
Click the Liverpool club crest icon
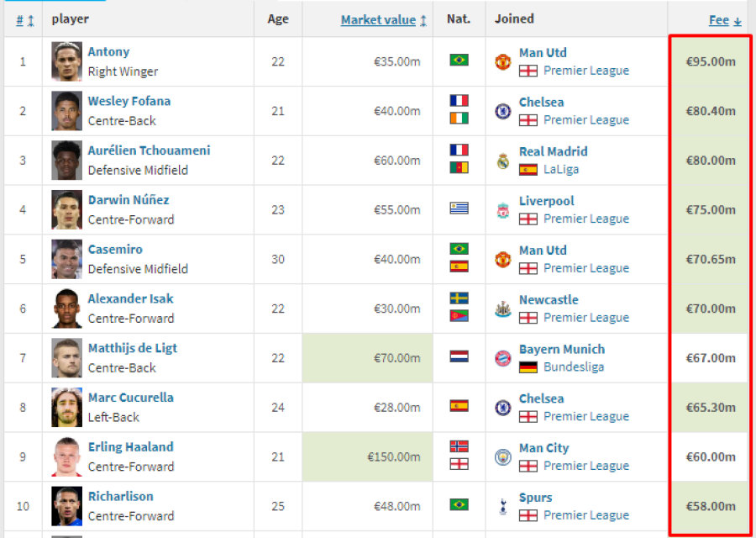pos(503,210)
